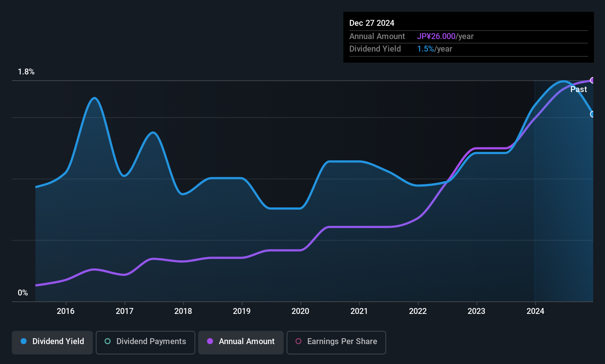
Task: Click the 1.8% y-axis label
Action: pos(26,72)
